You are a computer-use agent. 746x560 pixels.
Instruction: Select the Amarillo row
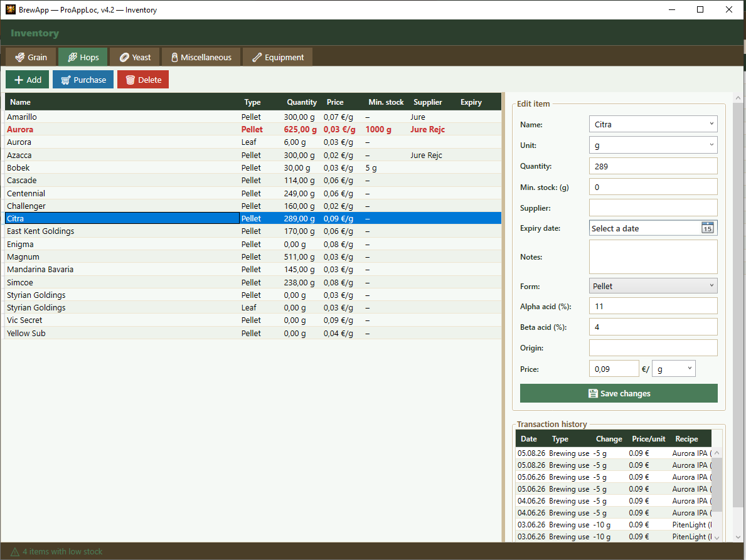(x=253, y=117)
